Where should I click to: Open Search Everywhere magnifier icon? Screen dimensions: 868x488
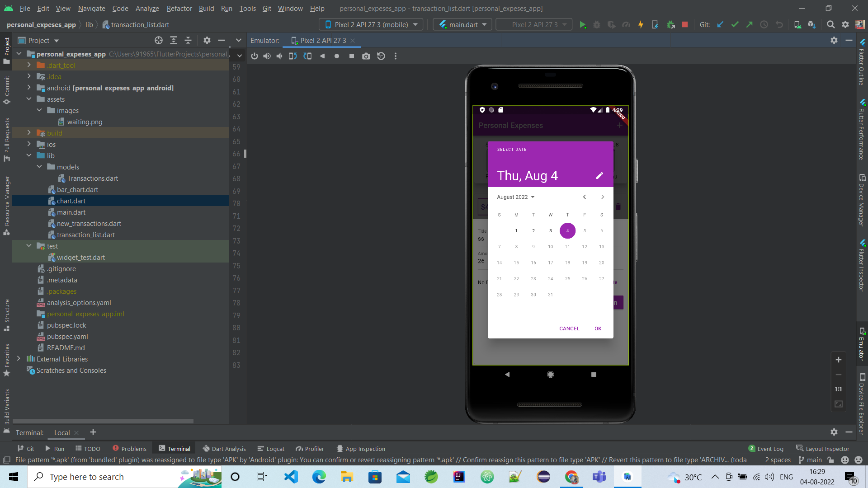tap(830, 25)
